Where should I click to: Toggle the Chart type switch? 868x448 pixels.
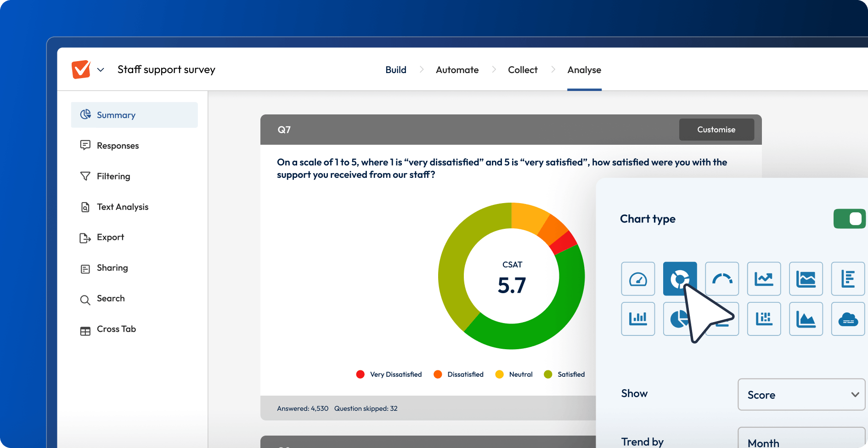coord(849,219)
